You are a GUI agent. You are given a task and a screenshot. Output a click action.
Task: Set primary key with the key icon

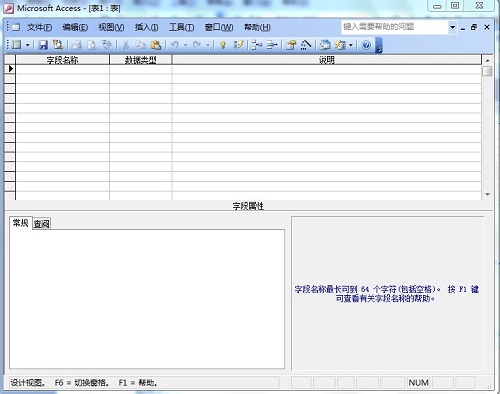(x=223, y=45)
